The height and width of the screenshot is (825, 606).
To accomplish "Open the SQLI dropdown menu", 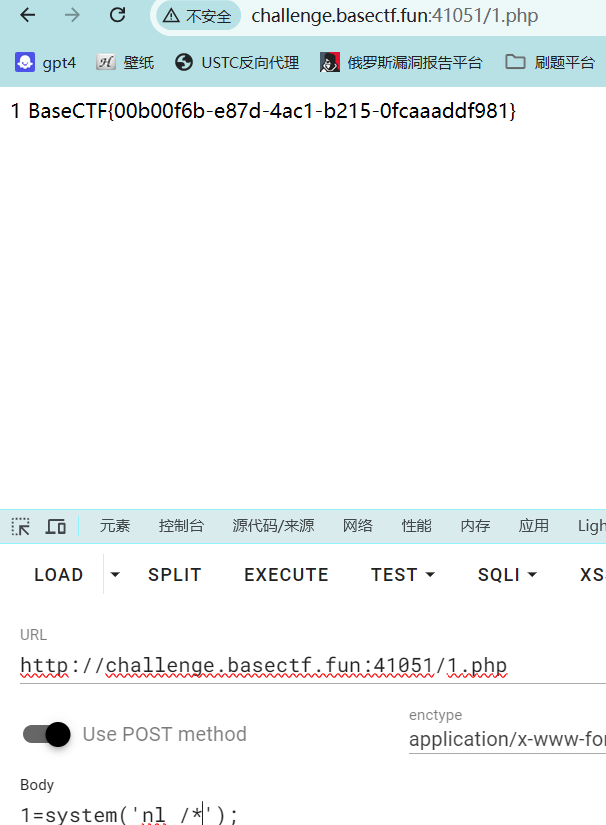I will click(507, 575).
